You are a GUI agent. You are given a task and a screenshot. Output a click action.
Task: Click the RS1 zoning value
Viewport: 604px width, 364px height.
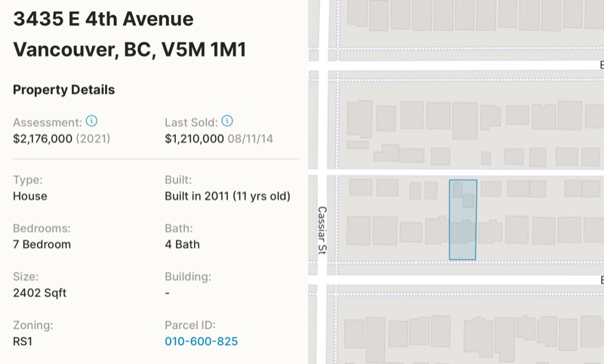tap(23, 341)
